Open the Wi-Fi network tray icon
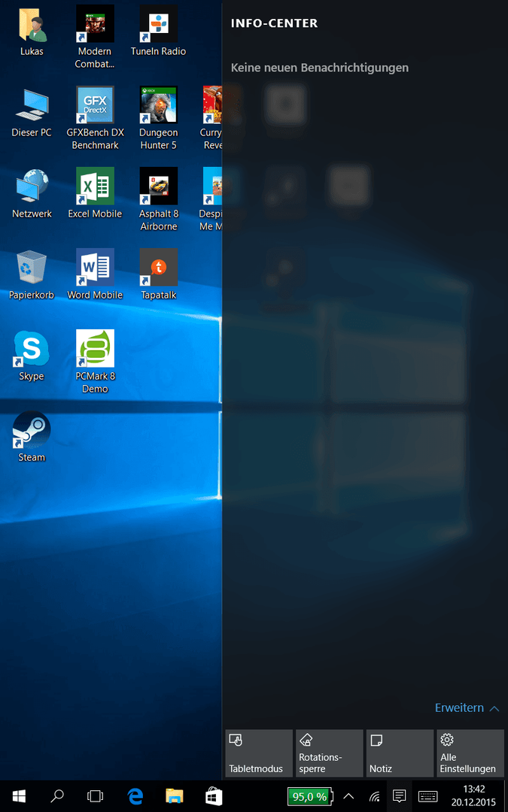This screenshot has height=812, width=508. point(374,796)
